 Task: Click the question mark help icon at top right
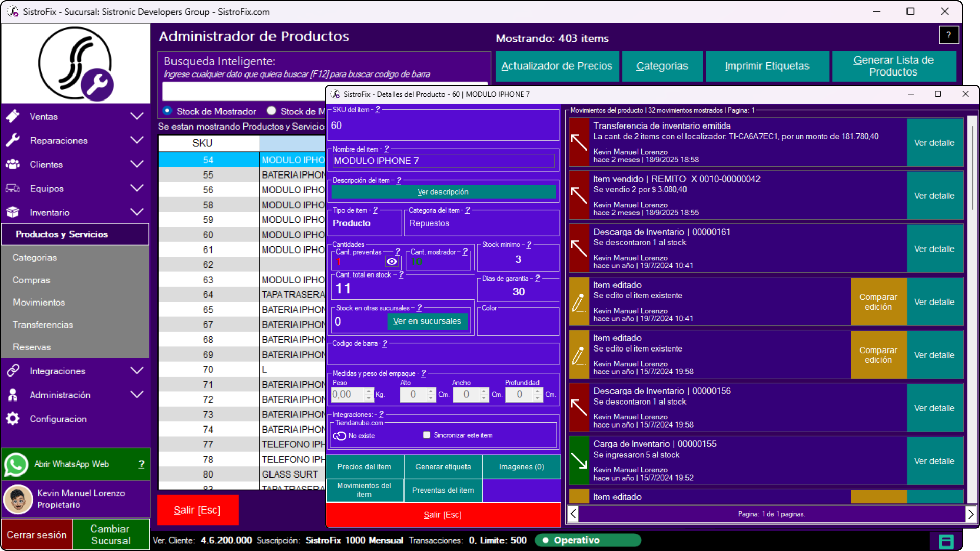click(949, 35)
